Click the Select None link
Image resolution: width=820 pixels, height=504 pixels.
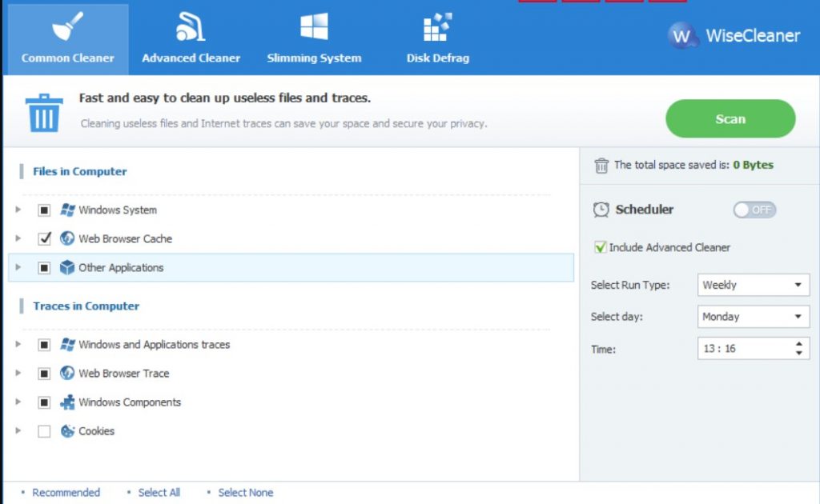tap(245, 492)
